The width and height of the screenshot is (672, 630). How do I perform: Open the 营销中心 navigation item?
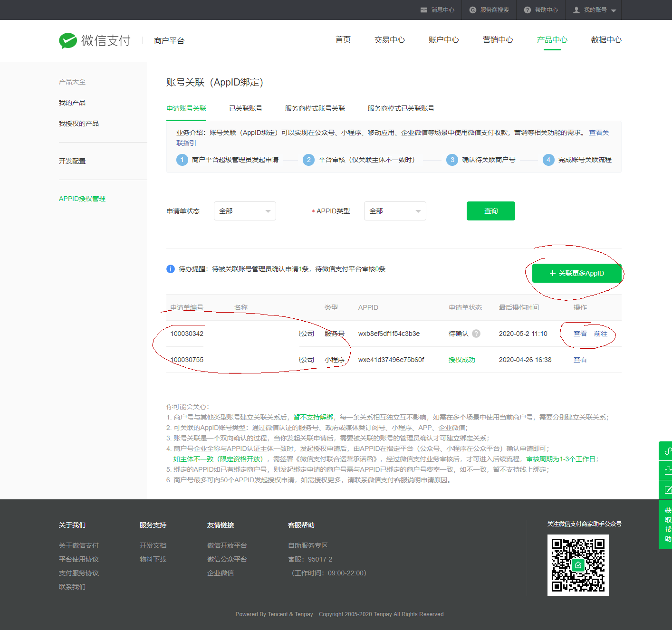pos(498,40)
